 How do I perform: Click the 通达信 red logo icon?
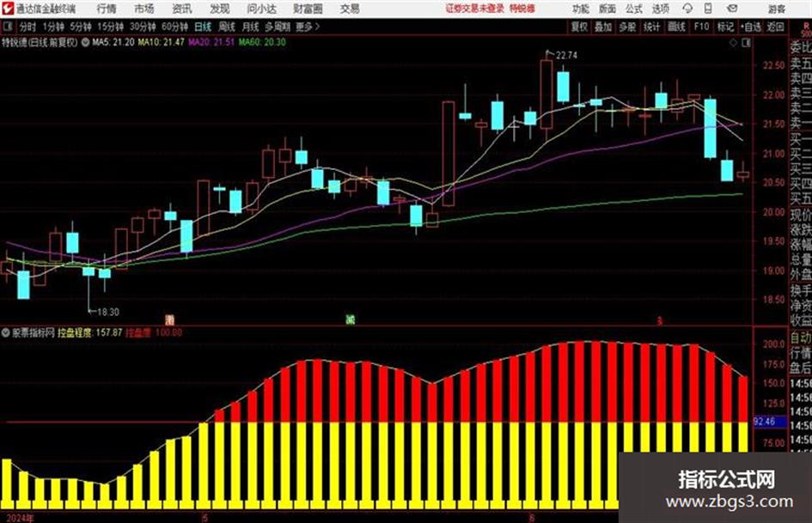[7, 9]
